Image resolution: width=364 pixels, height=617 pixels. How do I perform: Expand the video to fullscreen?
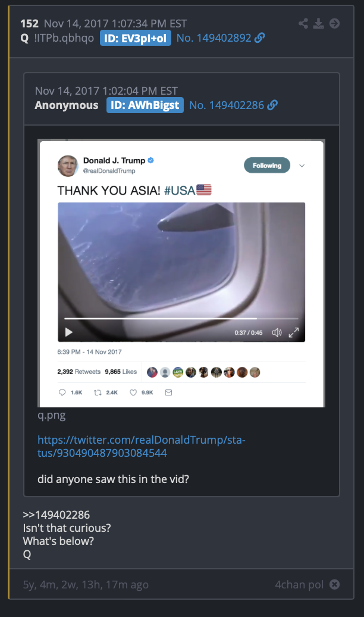(x=294, y=332)
